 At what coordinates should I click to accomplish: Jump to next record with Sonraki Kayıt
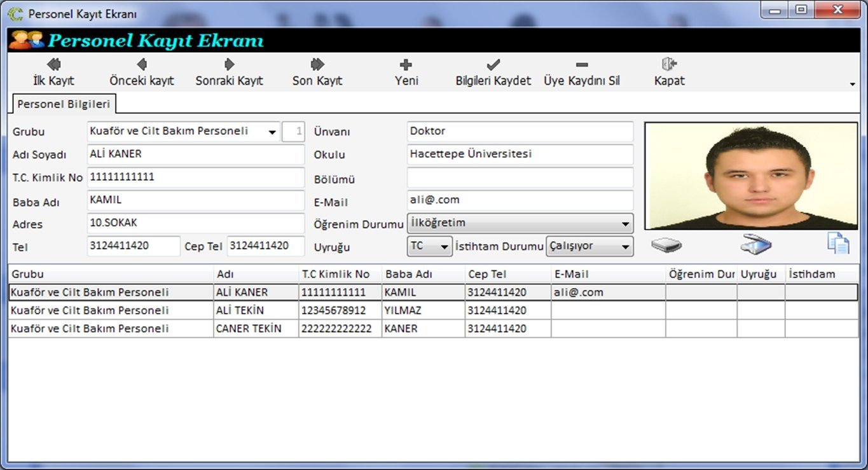(x=229, y=65)
